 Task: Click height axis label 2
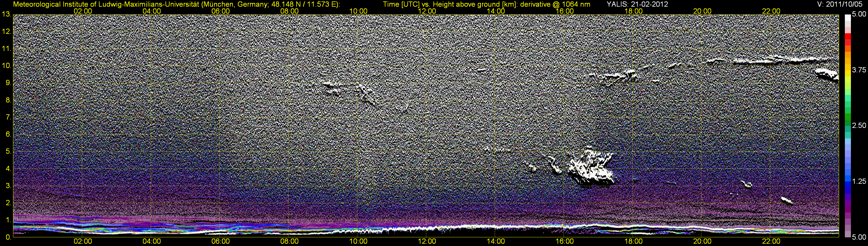pyautogui.click(x=8, y=203)
